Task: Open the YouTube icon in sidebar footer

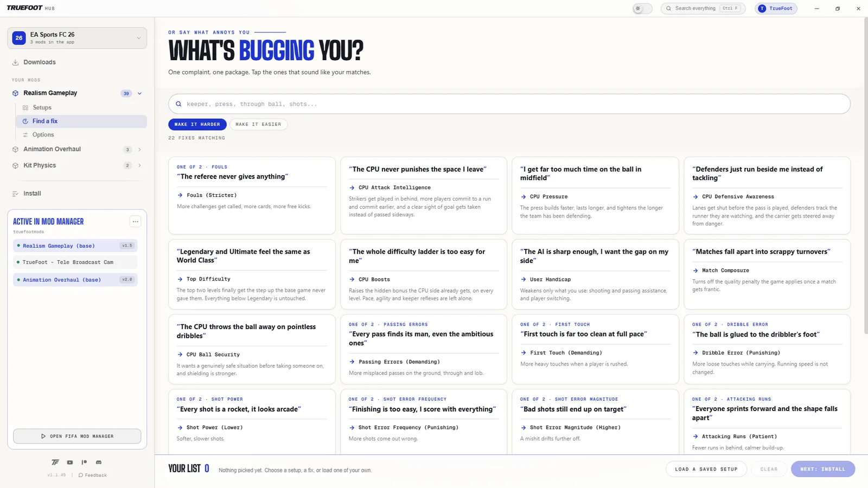Action: [70, 463]
